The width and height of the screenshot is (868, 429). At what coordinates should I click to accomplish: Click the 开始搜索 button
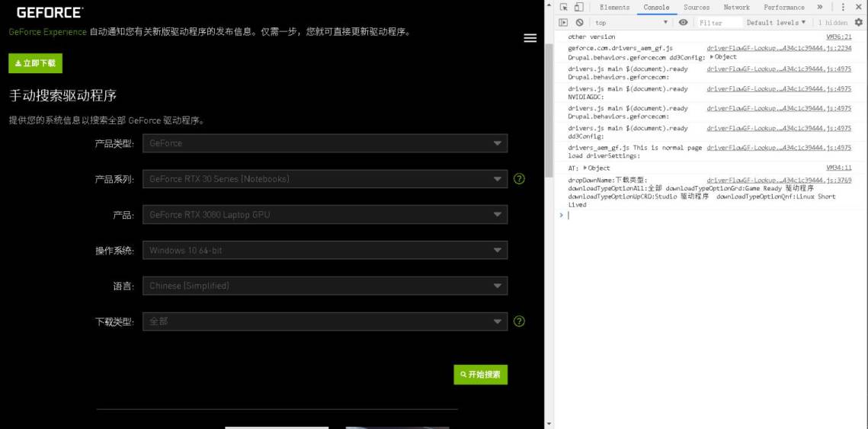481,375
